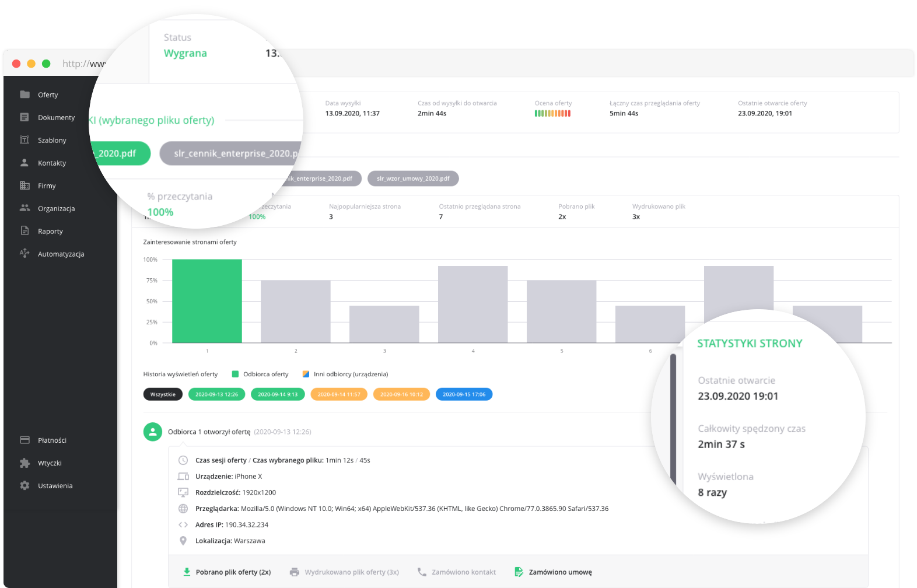Click the Ocena oferty rating bar
917x588 pixels.
pyautogui.click(x=552, y=114)
